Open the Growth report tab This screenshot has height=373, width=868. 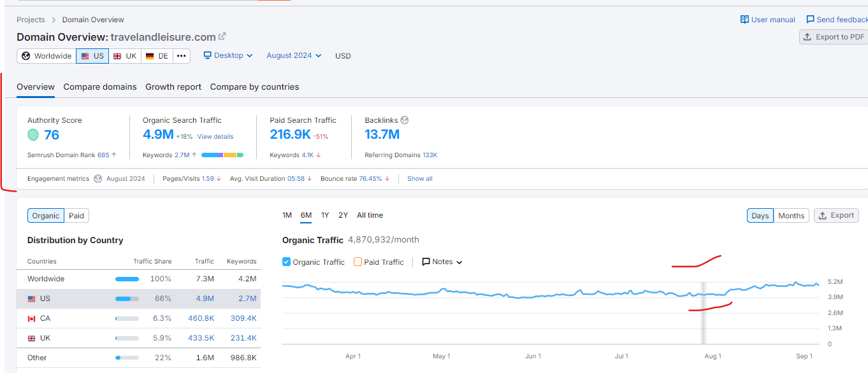173,87
